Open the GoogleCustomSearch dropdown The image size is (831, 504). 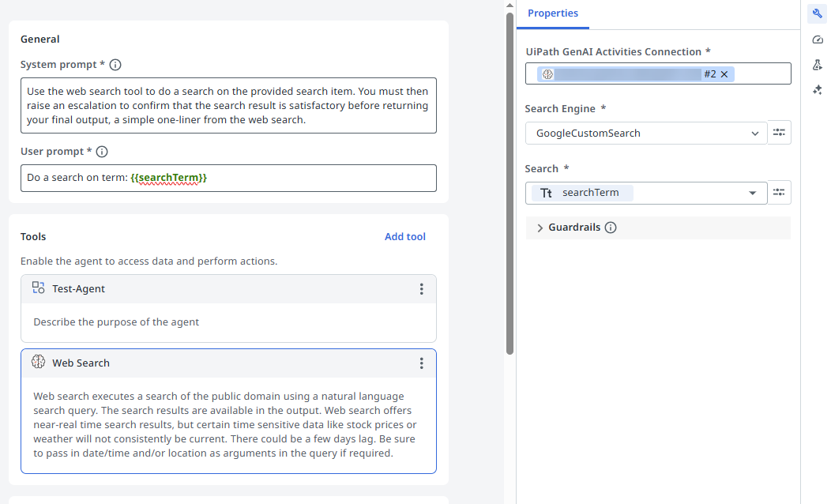tap(646, 133)
